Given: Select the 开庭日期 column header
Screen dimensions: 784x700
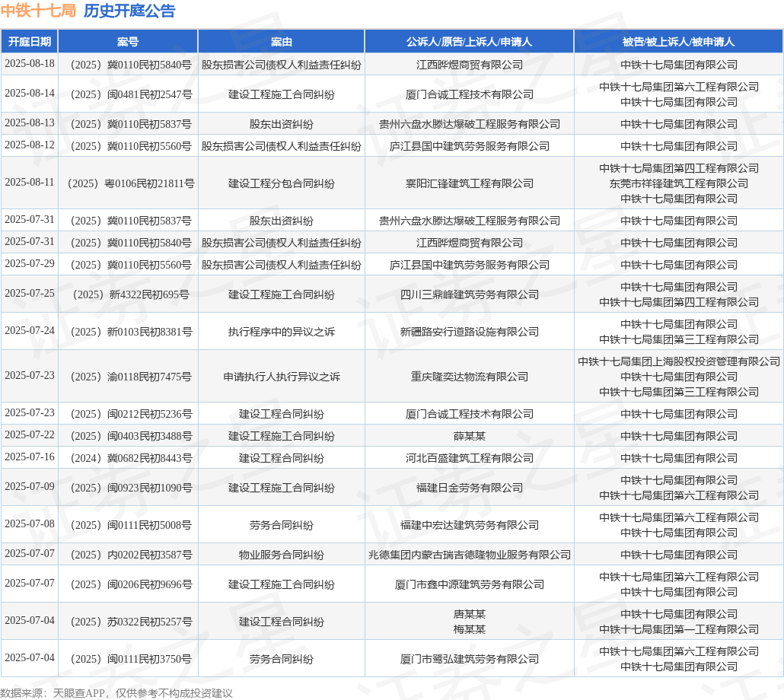Looking at the screenshot, I should [x=30, y=42].
